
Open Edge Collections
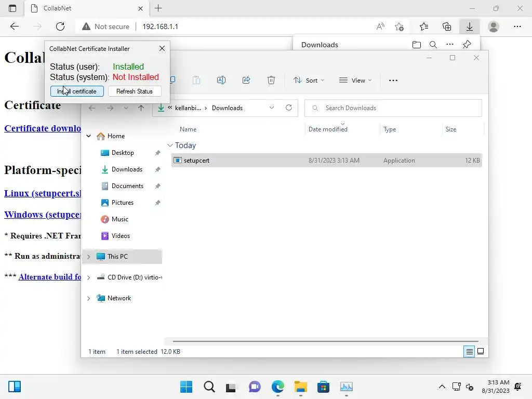pyautogui.click(x=447, y=26)
